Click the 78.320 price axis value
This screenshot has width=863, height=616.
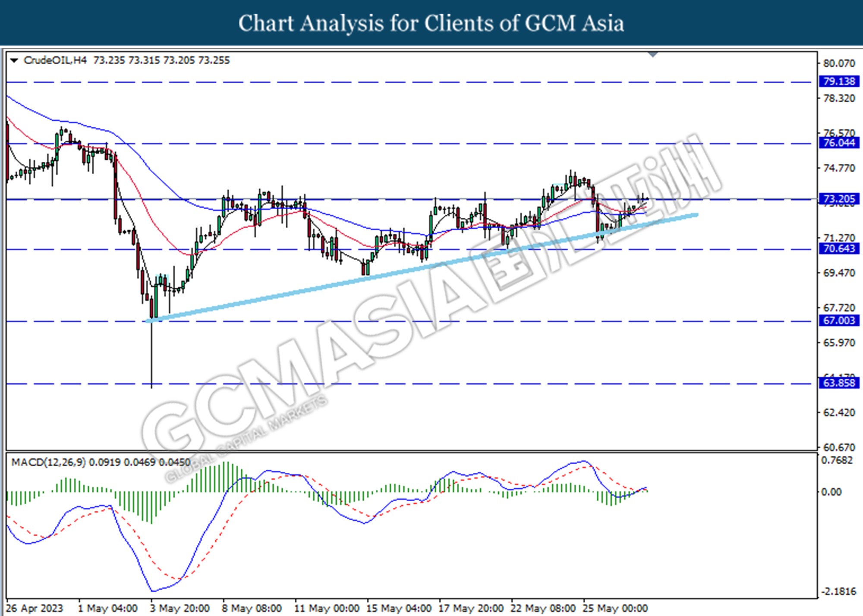tap(839, 98)
